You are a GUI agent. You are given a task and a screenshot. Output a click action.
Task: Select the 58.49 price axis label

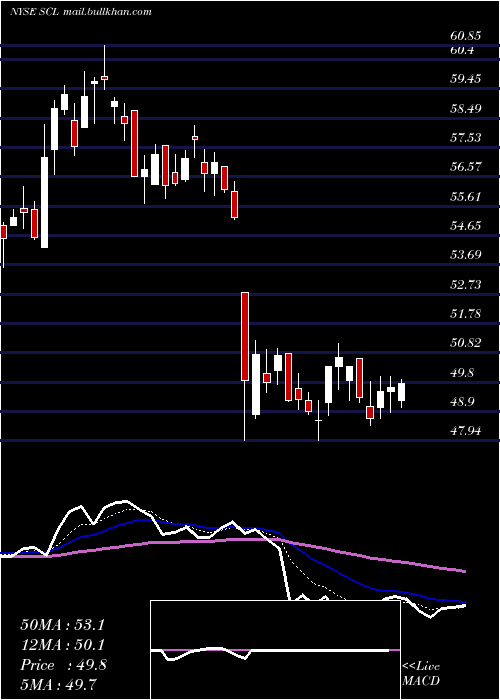pyautogui.click(x=466, y=108)
